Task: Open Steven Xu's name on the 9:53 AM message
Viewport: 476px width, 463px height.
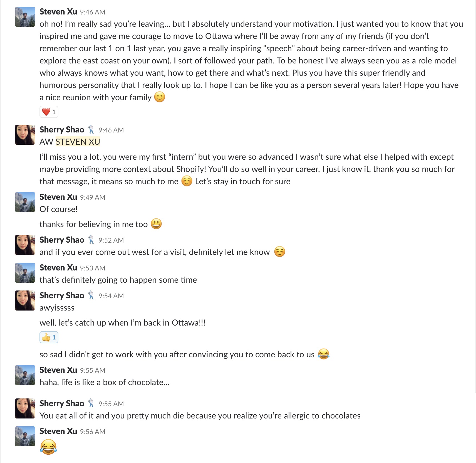Action: click(x=58, y=268)
